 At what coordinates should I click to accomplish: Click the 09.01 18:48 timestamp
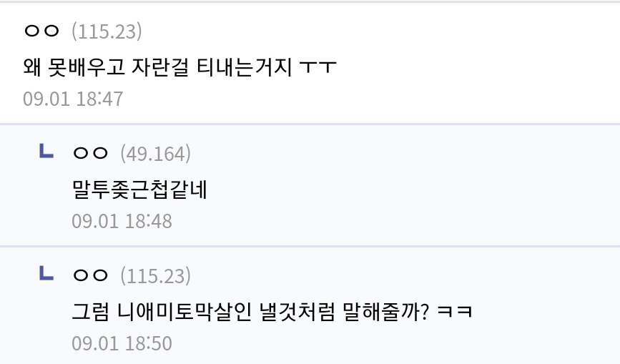pyautogui.click(x=122, y=221)
